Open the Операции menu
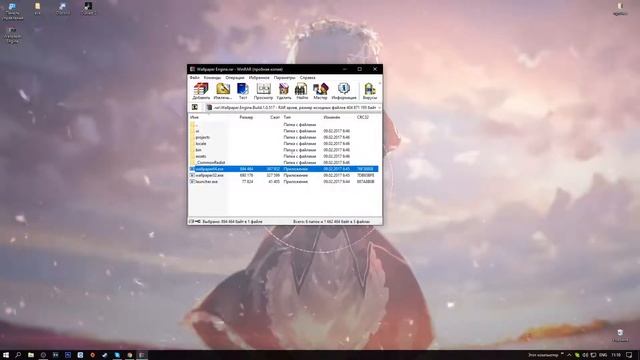640x360 pixels. point(235,78)
